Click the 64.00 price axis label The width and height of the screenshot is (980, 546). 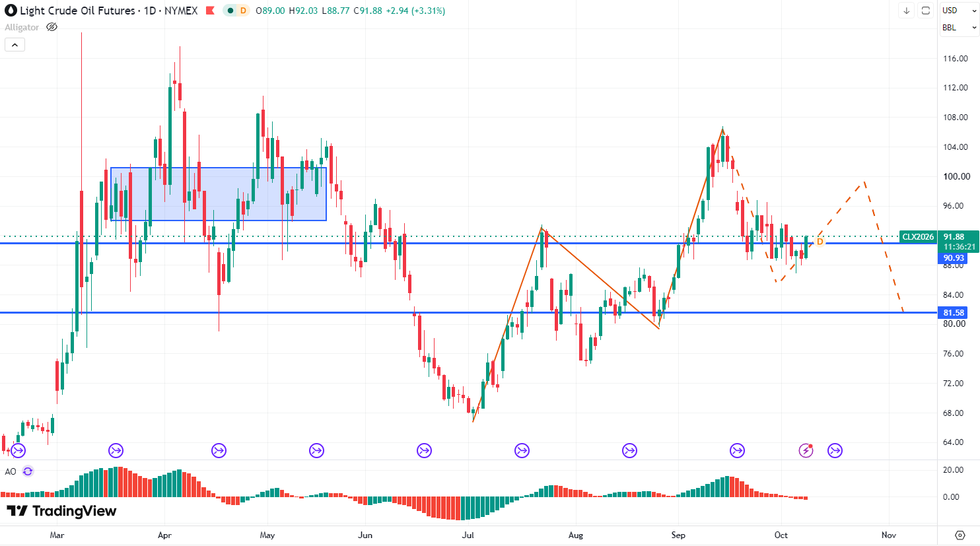click(954, 442)
